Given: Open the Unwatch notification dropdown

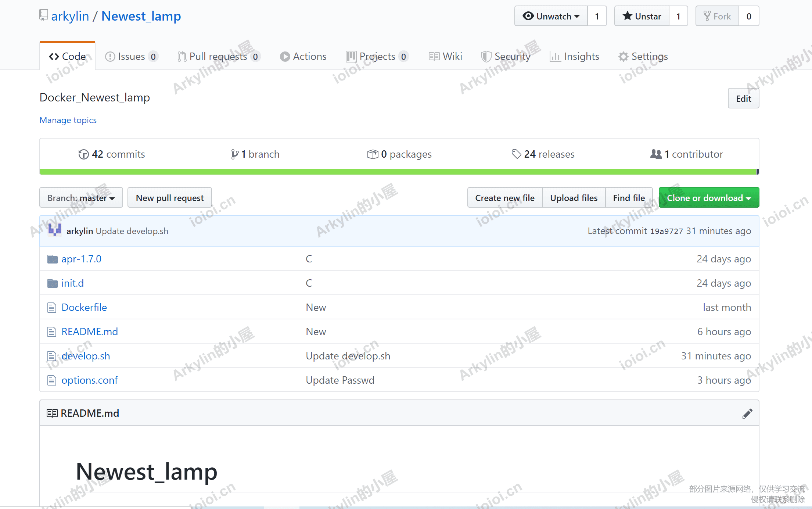Looking at the screenshot, I should [551, 16].
